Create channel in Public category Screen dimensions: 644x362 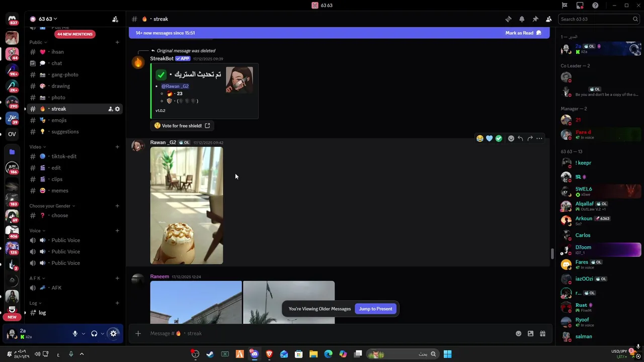(117, 42)
